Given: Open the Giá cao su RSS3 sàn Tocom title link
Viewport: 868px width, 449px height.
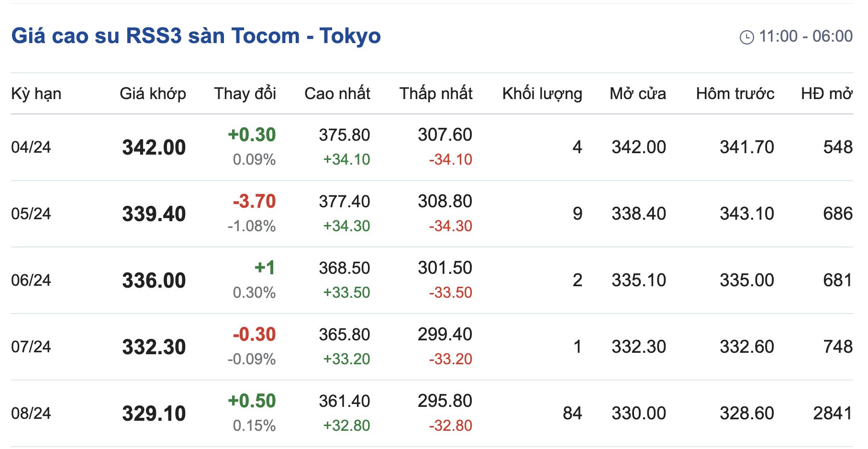Looking at the screenshot, I should point(196,36).
